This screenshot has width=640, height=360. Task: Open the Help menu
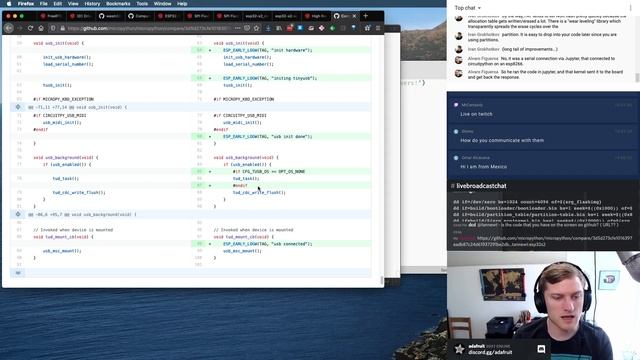[182, 4]
